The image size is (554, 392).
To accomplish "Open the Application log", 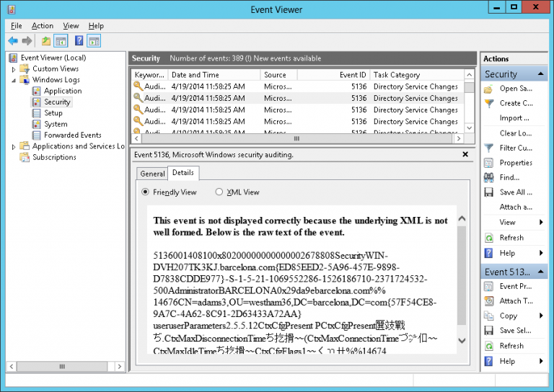I will coord(63,91).
